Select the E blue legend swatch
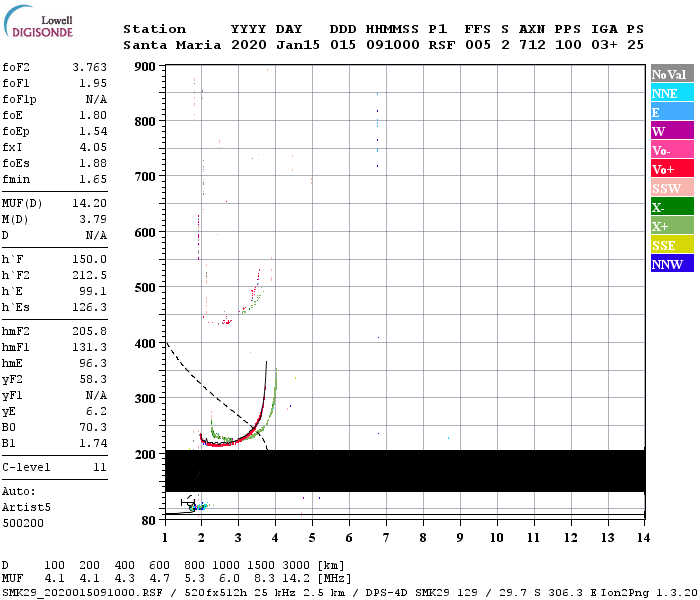 (672, 112)
